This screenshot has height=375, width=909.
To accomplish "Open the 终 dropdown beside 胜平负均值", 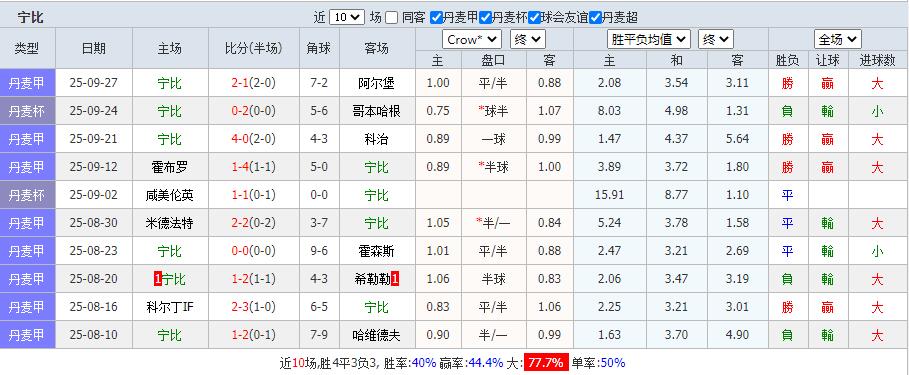I will (716, 39).
